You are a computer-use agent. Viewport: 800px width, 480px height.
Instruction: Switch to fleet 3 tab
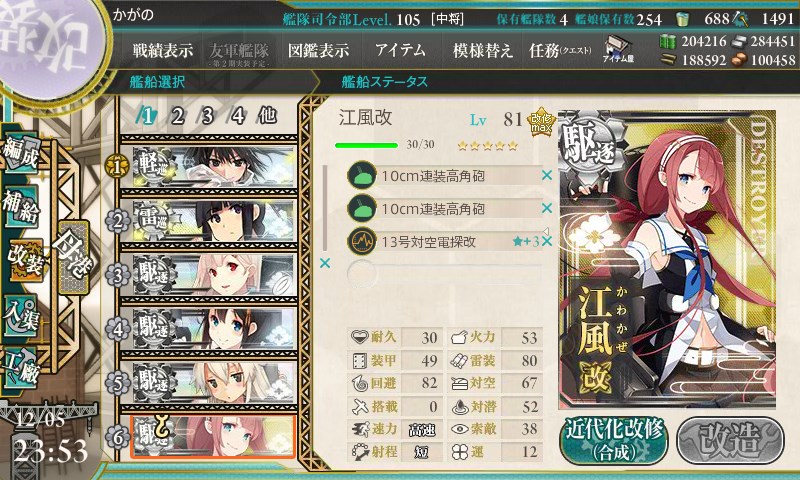coord(207,116)
